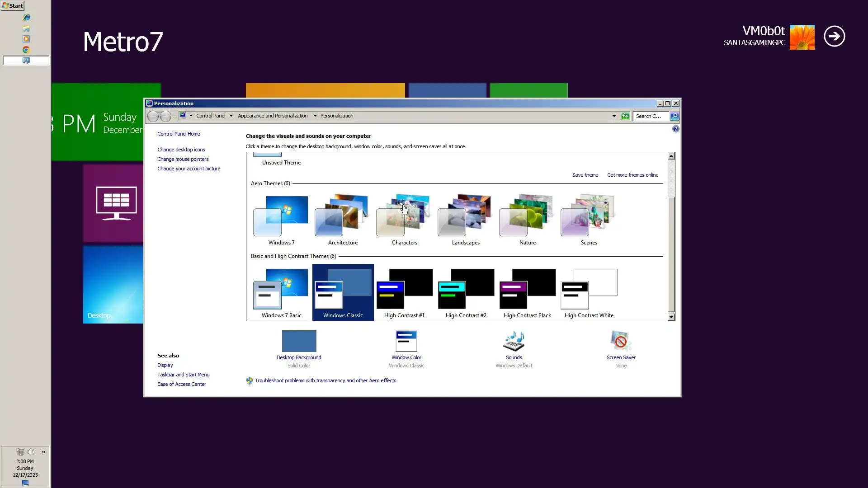
Task: Expand the Appearance and Personalization breadcrumb arrow
Action: point(315,116)
